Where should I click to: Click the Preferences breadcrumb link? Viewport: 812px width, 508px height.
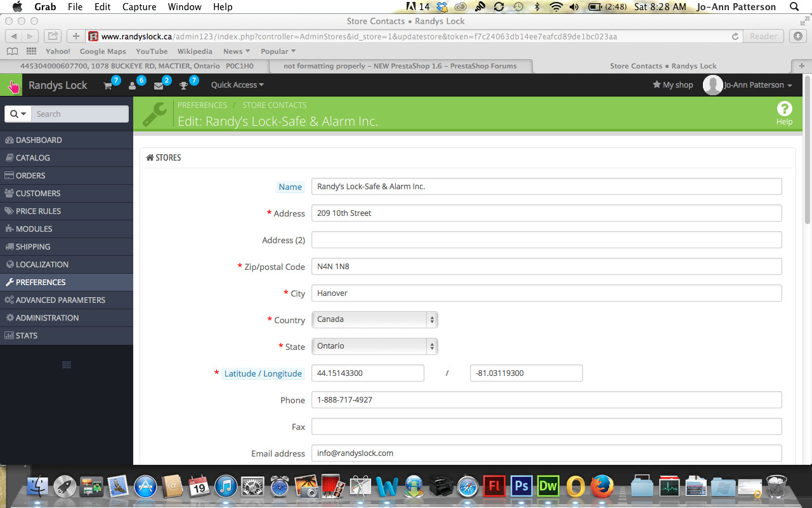[202, 105]
